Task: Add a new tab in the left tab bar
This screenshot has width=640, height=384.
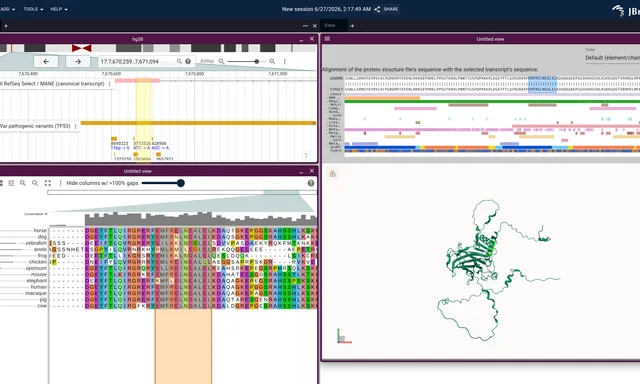Action: [6, 26]
